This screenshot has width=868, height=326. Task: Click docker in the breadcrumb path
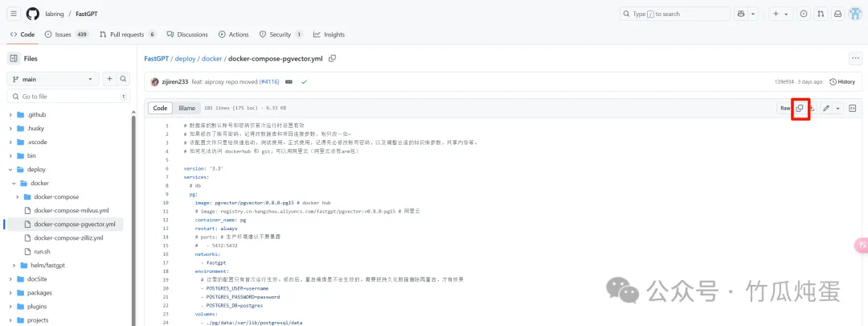(x=212, y=58)
